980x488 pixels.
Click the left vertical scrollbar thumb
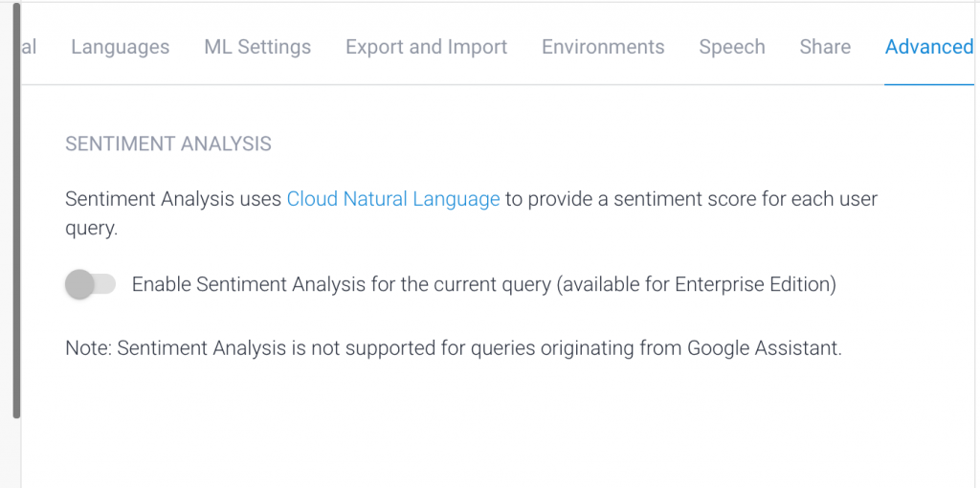15,211
